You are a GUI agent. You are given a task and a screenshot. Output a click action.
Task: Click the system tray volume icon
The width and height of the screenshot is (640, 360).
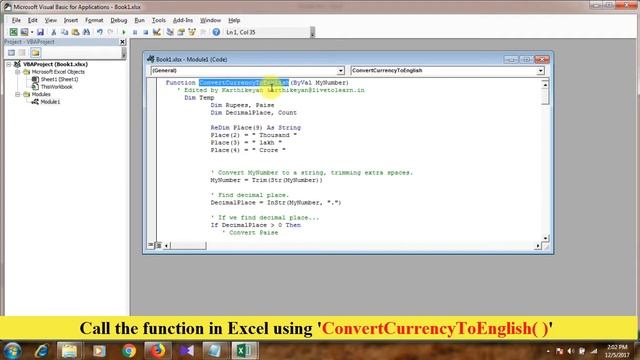click(x=571, y=351)
